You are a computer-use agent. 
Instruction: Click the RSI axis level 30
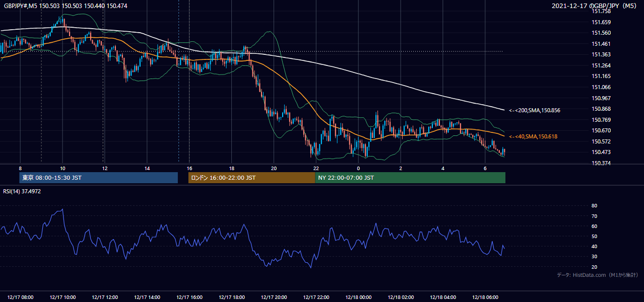594,257
